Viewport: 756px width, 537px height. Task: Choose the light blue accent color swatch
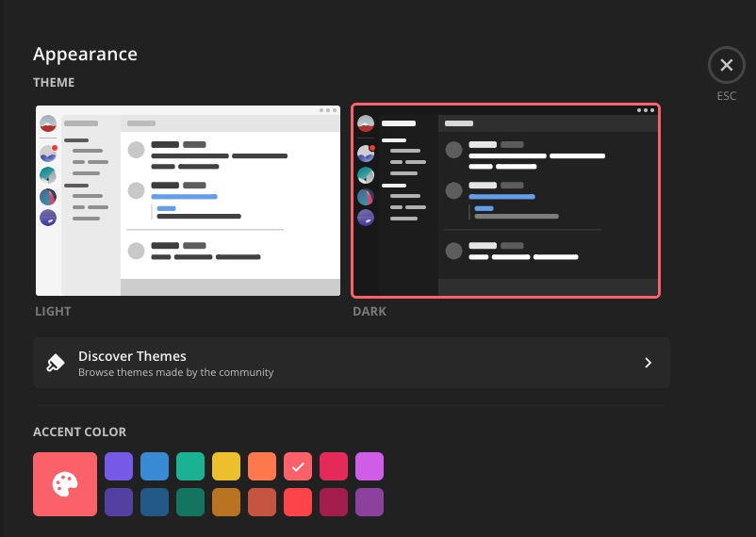[x=155, y=466]
